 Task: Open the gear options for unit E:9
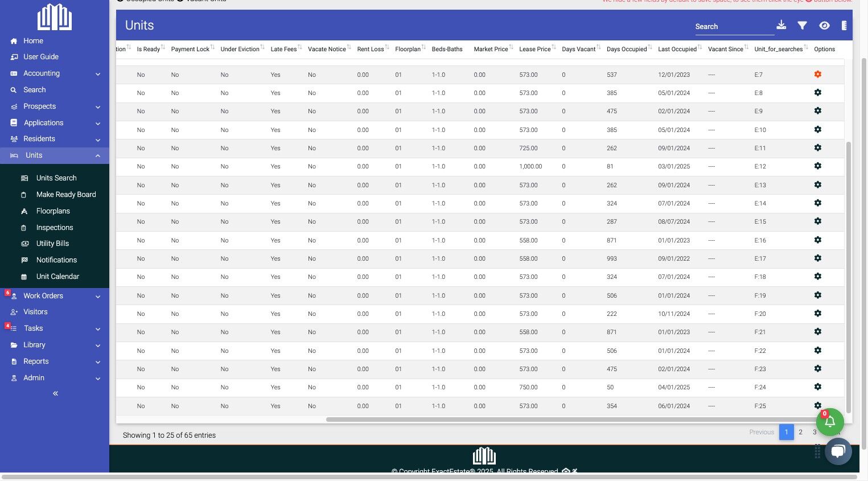[817, 110]
